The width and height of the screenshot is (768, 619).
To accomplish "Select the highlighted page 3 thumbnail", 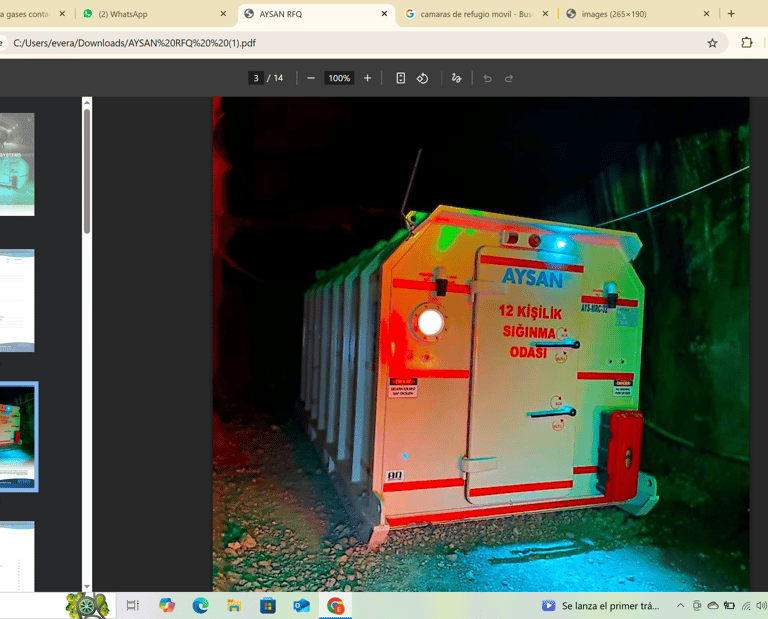I will pyautogui.click(x=18, y=437).
